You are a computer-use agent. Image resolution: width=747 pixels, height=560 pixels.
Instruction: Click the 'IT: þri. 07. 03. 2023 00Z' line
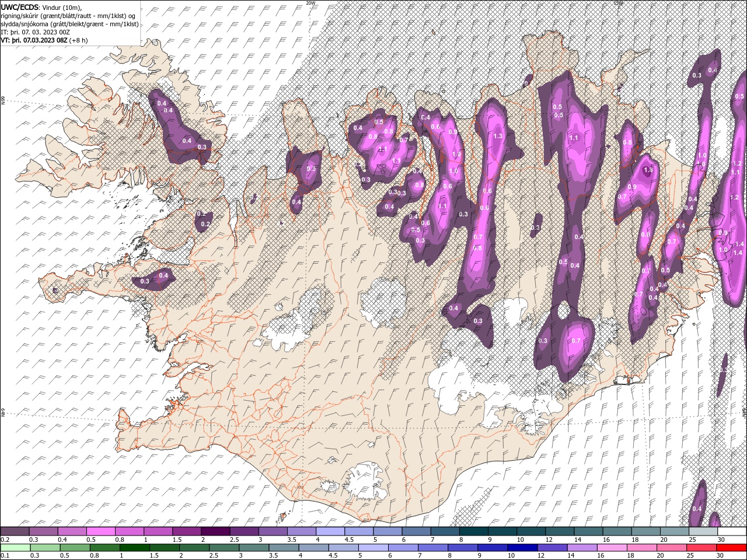coord(36,32)
